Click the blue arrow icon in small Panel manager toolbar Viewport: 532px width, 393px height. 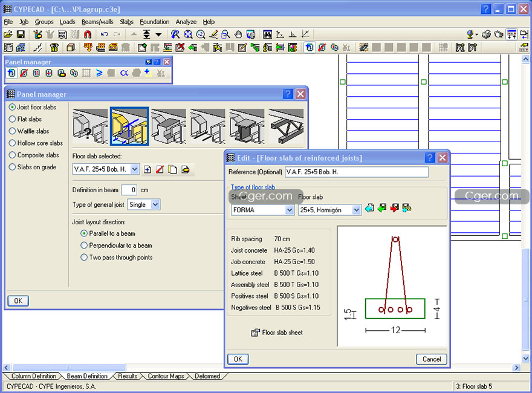99,73
